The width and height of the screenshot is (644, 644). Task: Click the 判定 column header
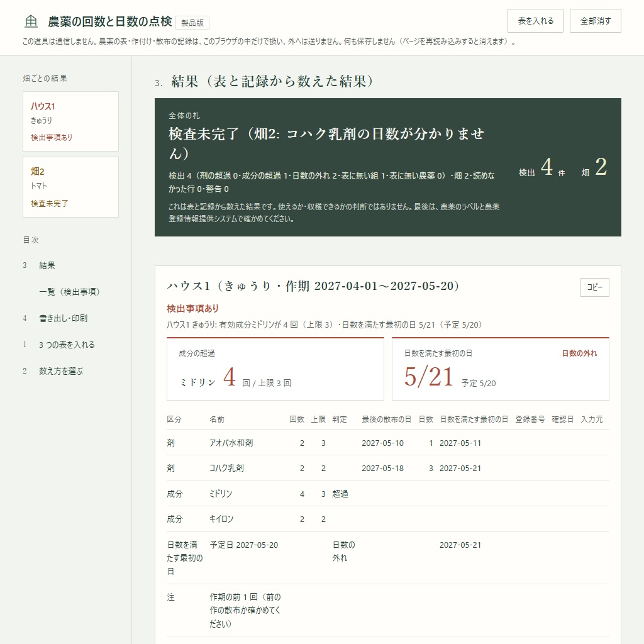tap(340, 419)
